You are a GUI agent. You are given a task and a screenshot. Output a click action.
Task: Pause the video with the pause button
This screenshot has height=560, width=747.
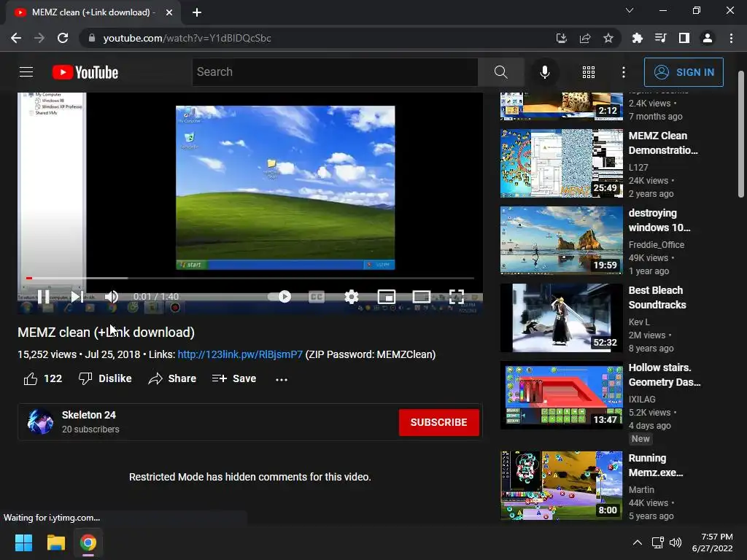coord(43,297)
